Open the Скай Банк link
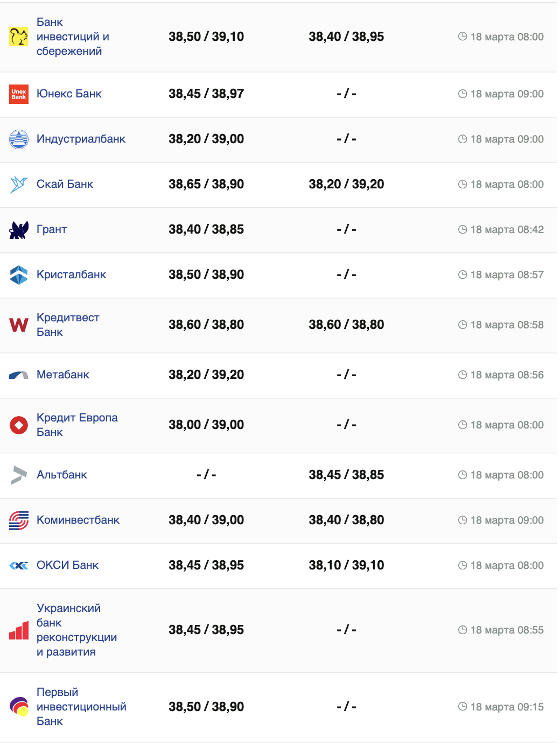This screenshot has height=746, width=560. pos(65,184)
